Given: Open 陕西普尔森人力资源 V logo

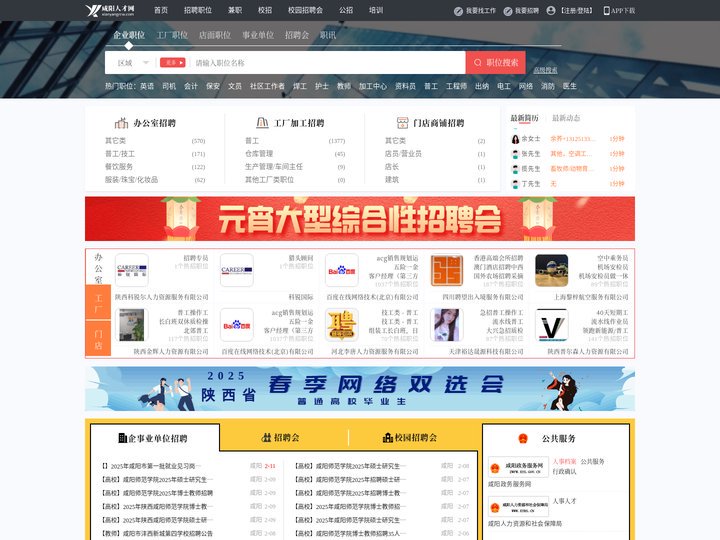Looking at the screenshot, I should pos(551,325).
